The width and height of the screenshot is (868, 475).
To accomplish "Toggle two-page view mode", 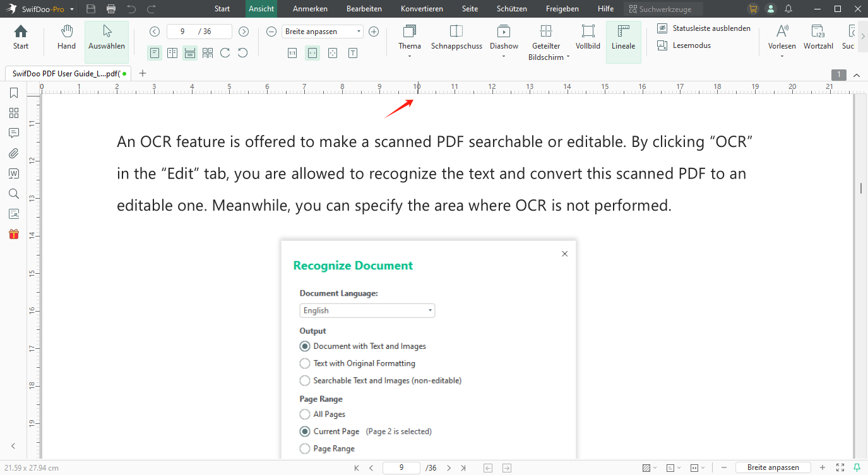I will tap(172, 53).
